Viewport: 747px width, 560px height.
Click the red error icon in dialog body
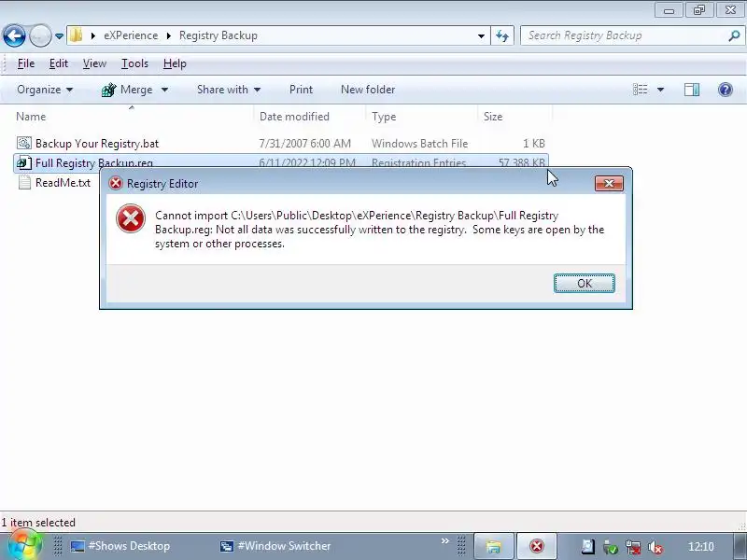[x=130, y=218]
